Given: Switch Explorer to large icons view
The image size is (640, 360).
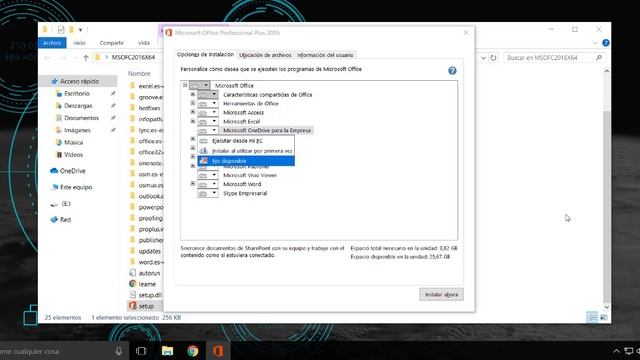Looking at the screenshot, I should point(603,317).
